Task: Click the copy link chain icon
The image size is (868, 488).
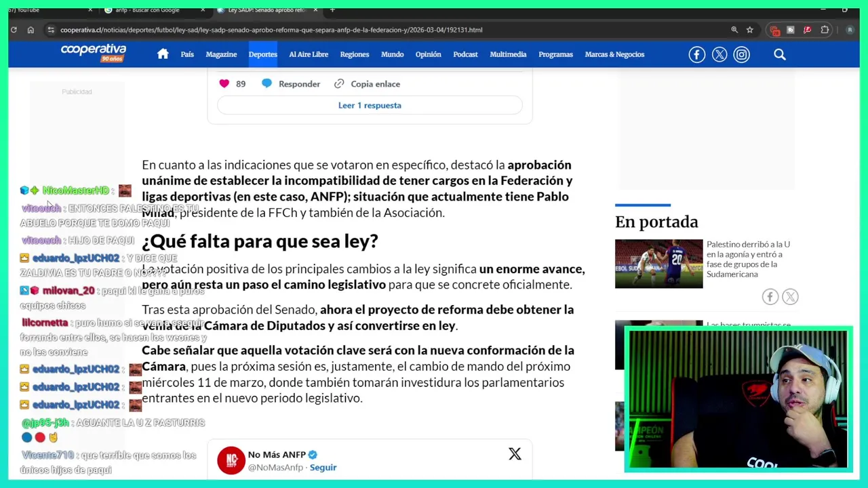Action: click(339, 83)
